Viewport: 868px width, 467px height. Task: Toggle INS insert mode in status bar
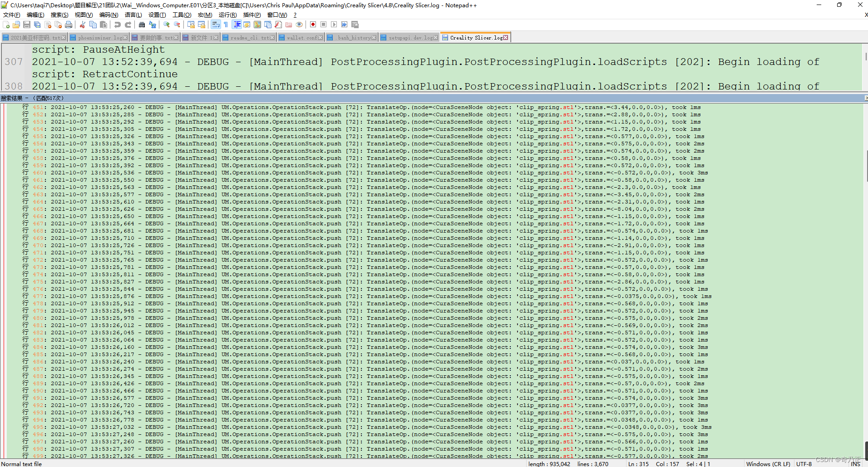pyautogui.click(x=856, y=464)
